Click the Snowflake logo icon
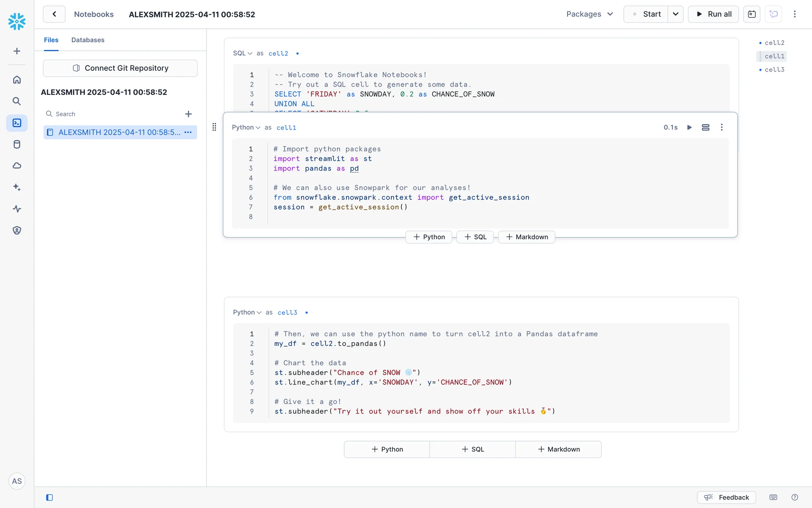 [x=17, y=21]
